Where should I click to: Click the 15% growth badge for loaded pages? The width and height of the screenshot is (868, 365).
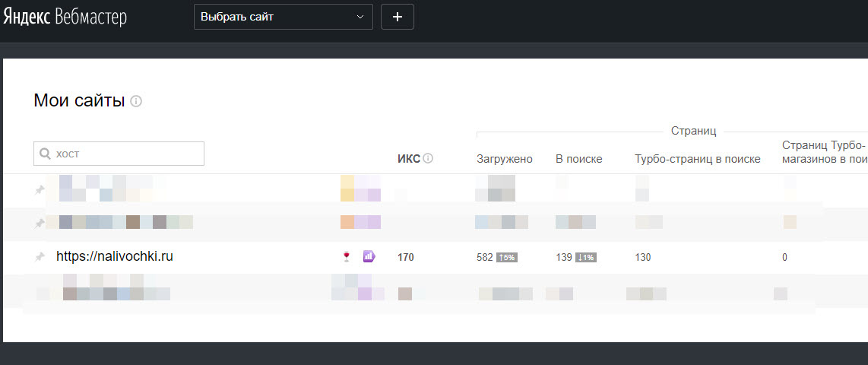(x=506, y=258)
